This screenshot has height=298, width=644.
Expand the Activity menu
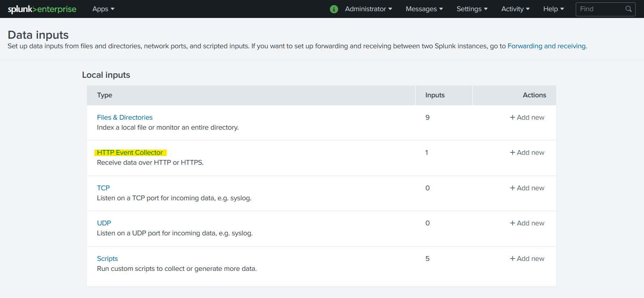pyautogui.click(x=515, y=9)
